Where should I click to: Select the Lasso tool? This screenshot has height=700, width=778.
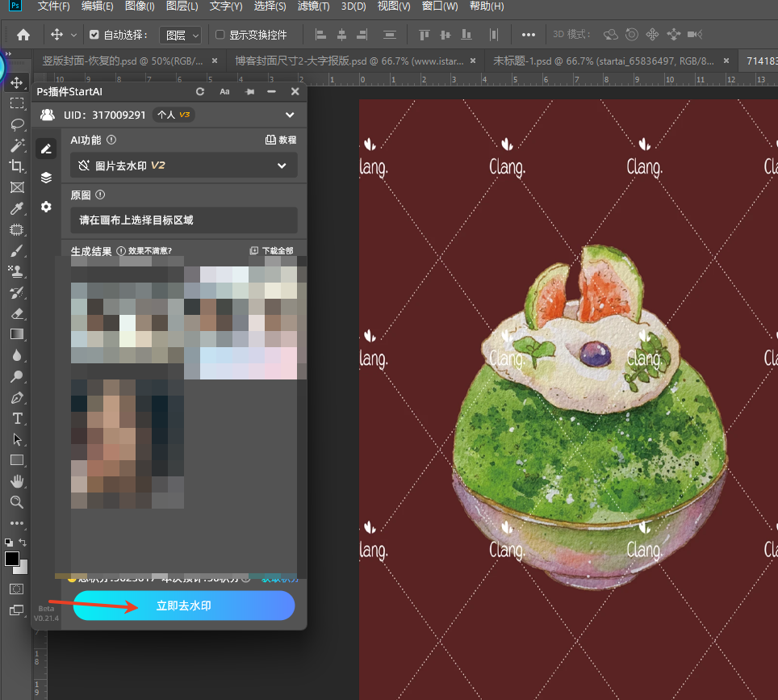(16, 124)
